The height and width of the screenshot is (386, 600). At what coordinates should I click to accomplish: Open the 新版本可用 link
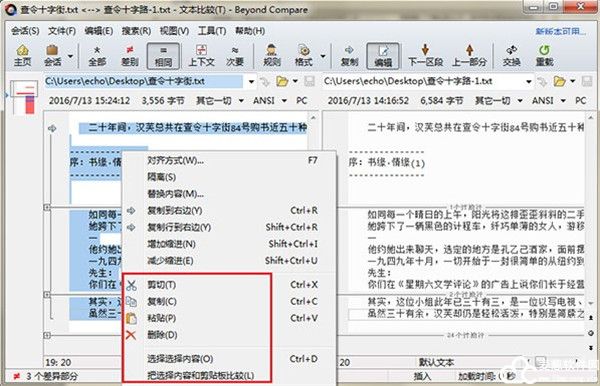click(x=560, y=31)
